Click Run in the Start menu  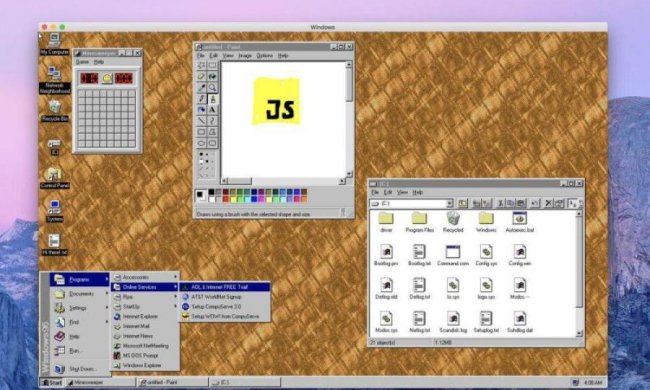click(80, 351)
